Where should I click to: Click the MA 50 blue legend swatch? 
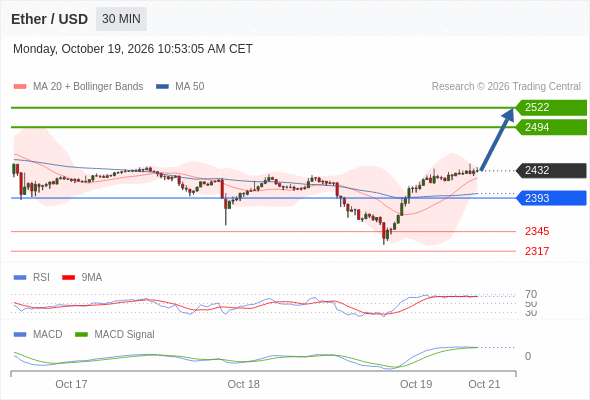(x=162, y=87)
